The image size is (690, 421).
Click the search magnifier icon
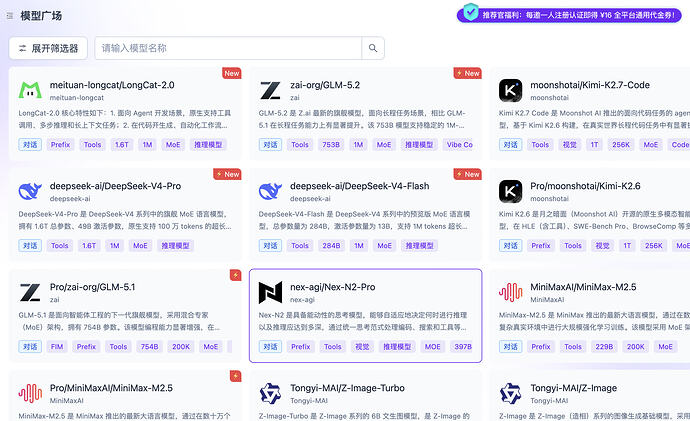[x=373, y=48]
